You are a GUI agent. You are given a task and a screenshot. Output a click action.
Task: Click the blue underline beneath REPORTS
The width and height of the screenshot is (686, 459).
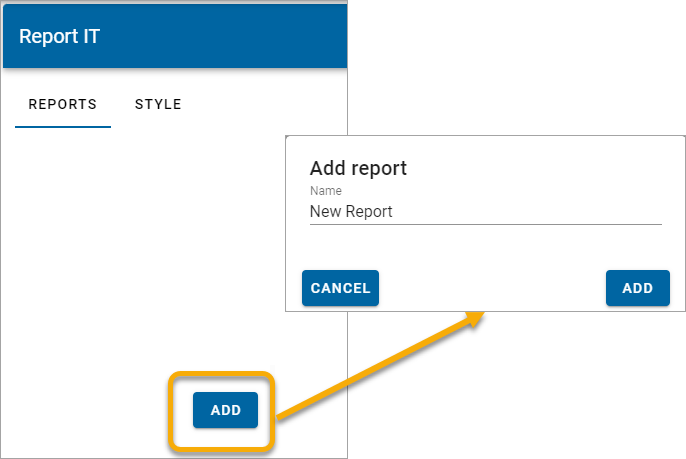62,127
